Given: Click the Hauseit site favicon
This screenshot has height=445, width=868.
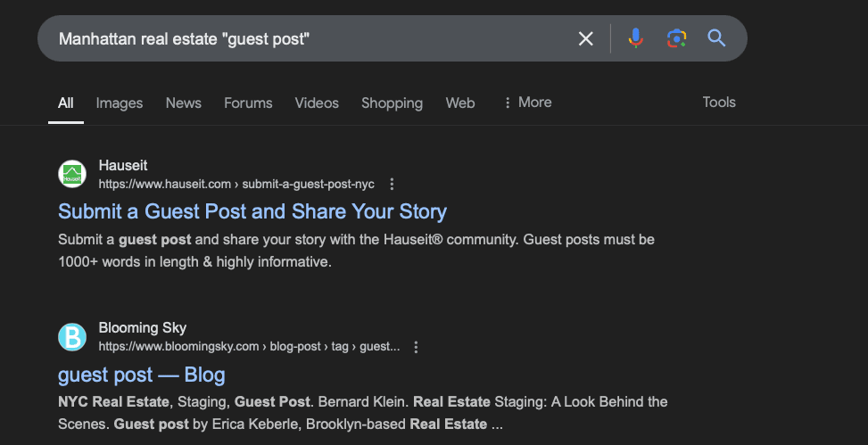Looking at the screenshot, I should pyautogui.click(x=71, y=175).
